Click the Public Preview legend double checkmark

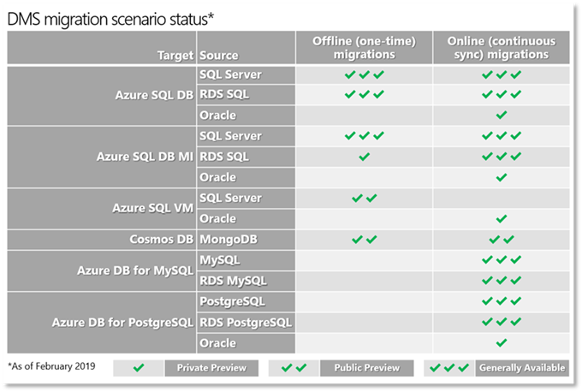[294, 368]
